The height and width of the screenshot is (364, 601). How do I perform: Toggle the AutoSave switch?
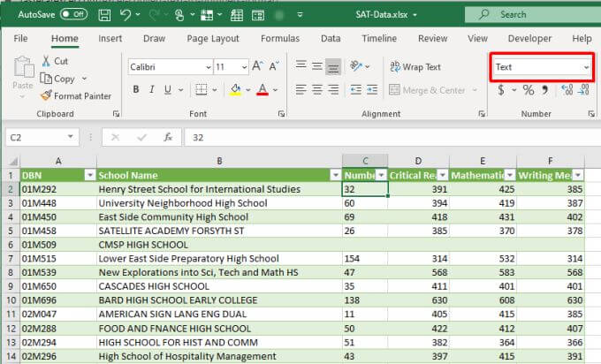click(x=74, y=14)
